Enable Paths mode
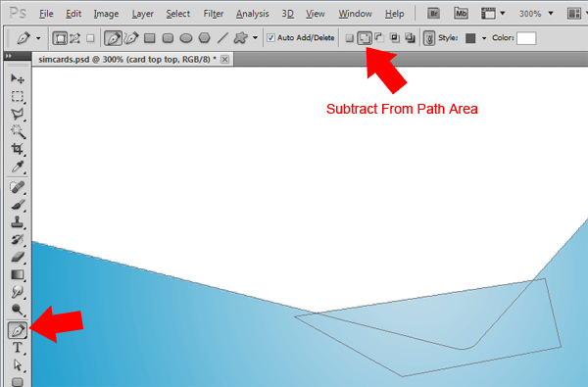Viewport: 588px width, 387px height. tap(75, 38)
